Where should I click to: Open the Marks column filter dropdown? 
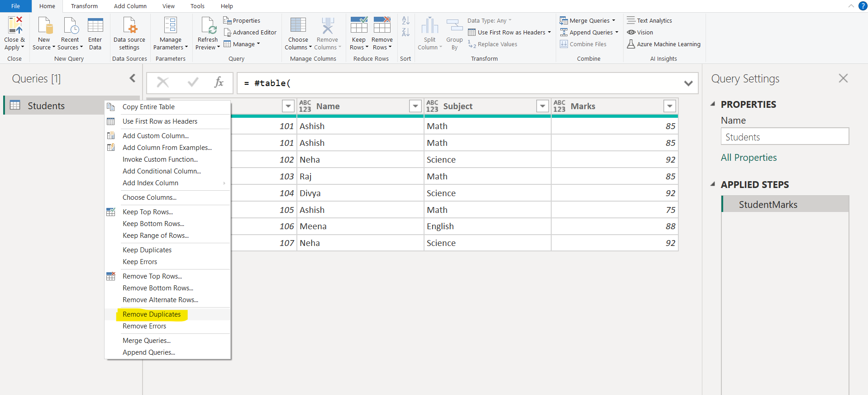[x=669, y=106]
